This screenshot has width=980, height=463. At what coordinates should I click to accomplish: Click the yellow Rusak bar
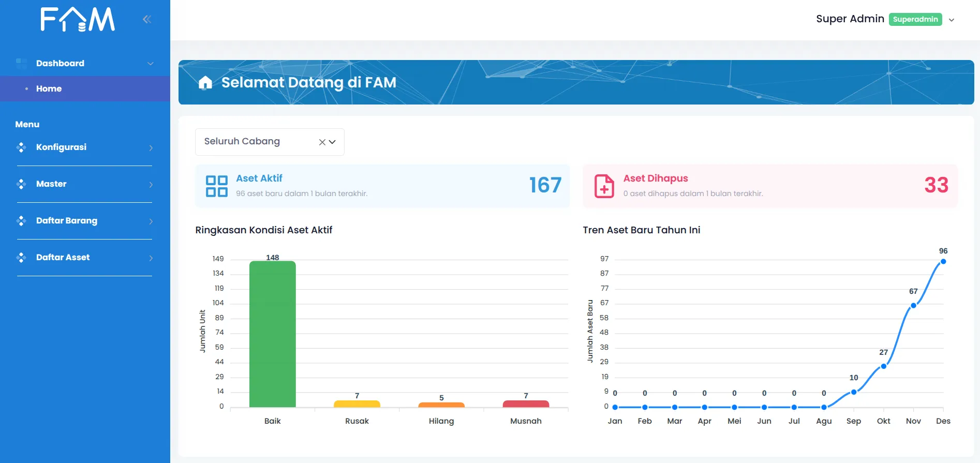(357, 404)
